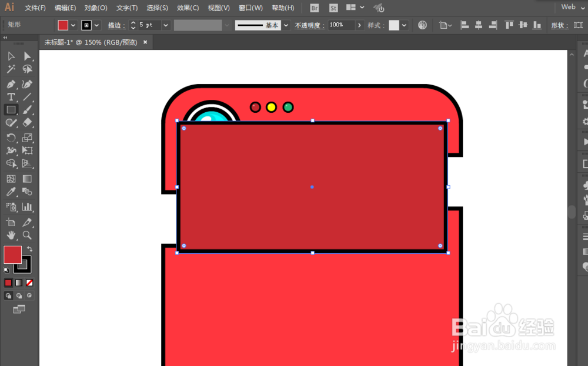Viewport: 588px width, 366px height.
Task: Click the large red fill color swatch
Action: (x=12, y=255)
